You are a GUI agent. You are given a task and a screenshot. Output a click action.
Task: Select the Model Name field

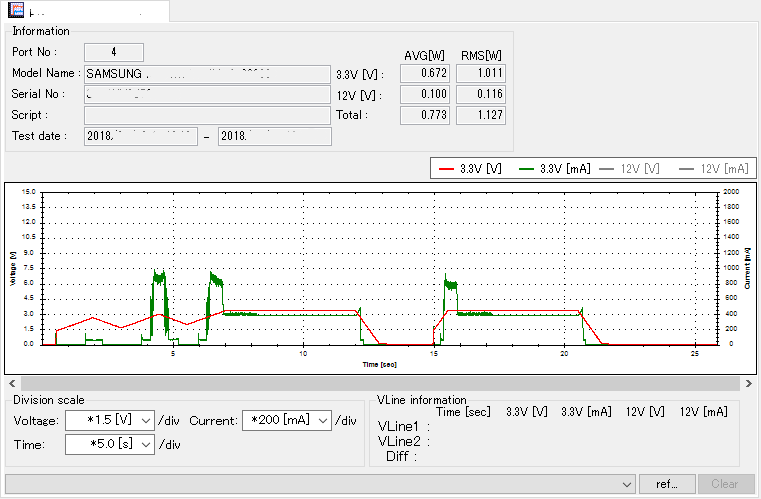206,74
